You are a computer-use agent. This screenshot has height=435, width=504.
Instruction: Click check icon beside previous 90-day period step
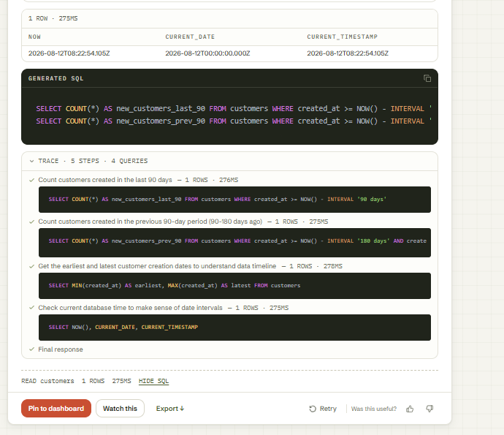[x=31, y=222]
